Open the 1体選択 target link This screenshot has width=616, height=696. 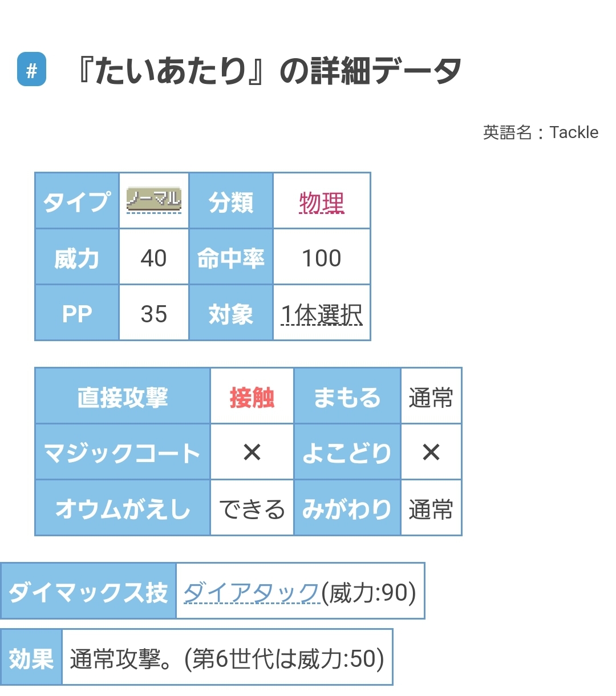click(x=322, y=314)
